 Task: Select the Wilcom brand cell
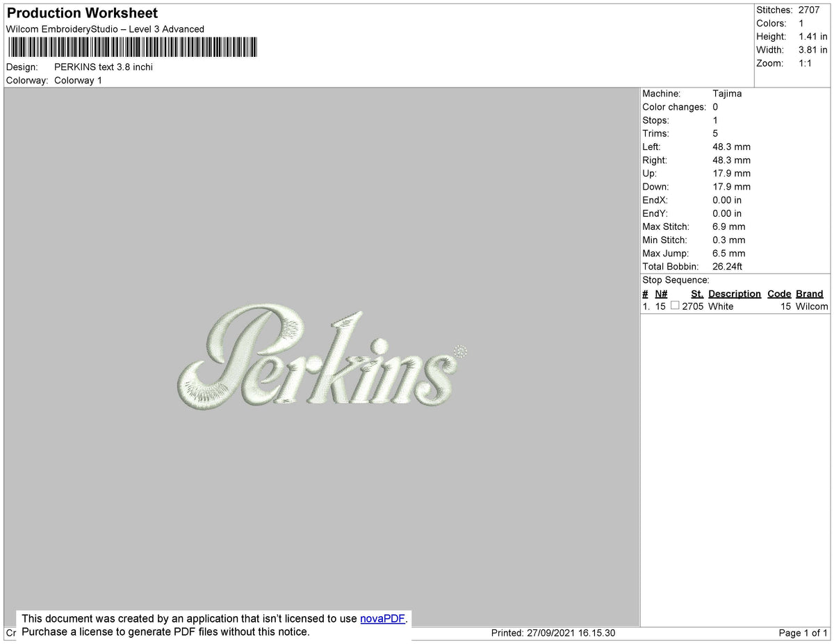pyautogui.click(x=812, y=306)
